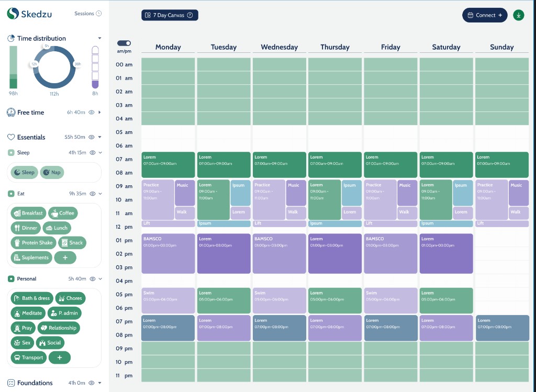Screen dimensions: 536x392
Task: Select the Sex chip
Action: pyautogui.click(x=23, y=342)
